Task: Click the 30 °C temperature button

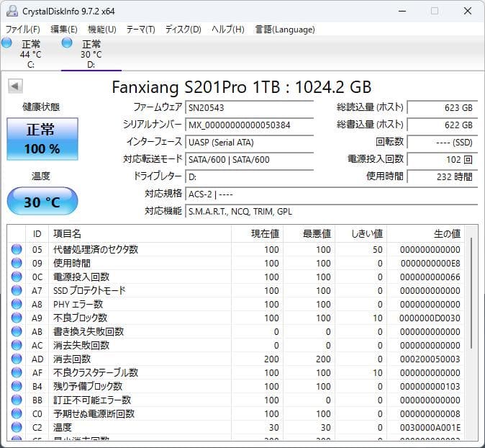Action: pos(42,201)
